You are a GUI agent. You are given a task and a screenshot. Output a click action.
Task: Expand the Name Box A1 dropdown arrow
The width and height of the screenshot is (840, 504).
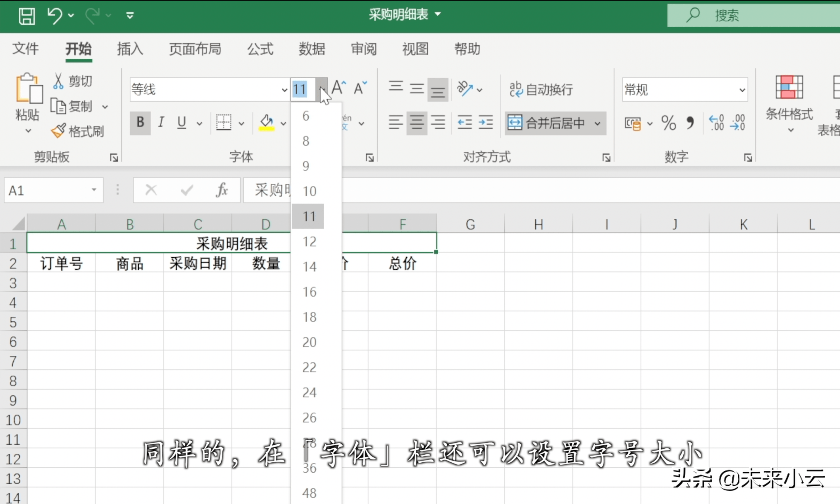94,190
